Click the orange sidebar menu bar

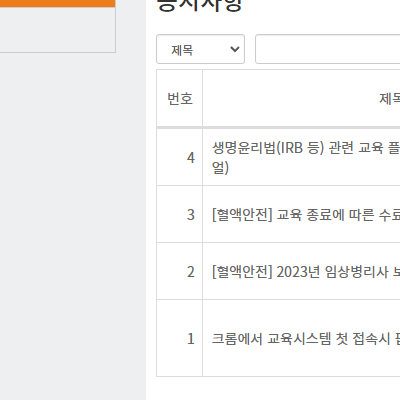(x=57, y=3)
